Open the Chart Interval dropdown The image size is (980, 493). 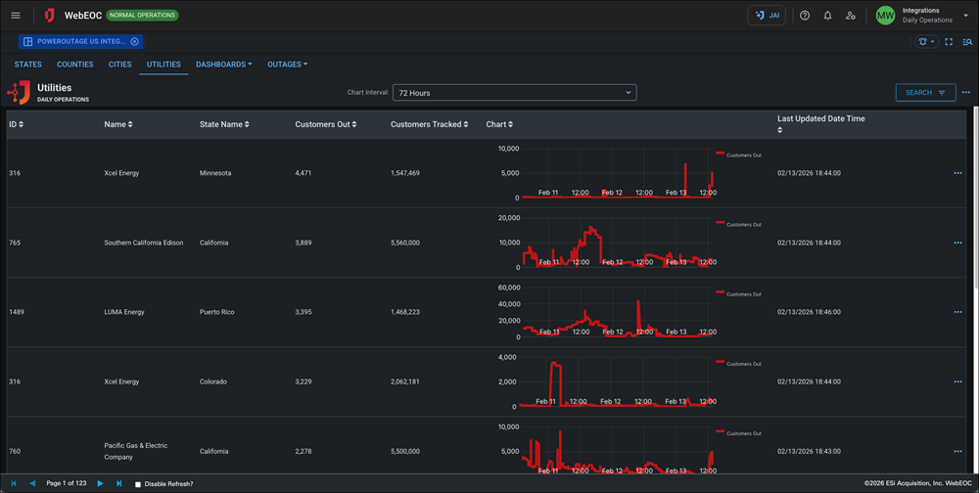tap(514, 93)
